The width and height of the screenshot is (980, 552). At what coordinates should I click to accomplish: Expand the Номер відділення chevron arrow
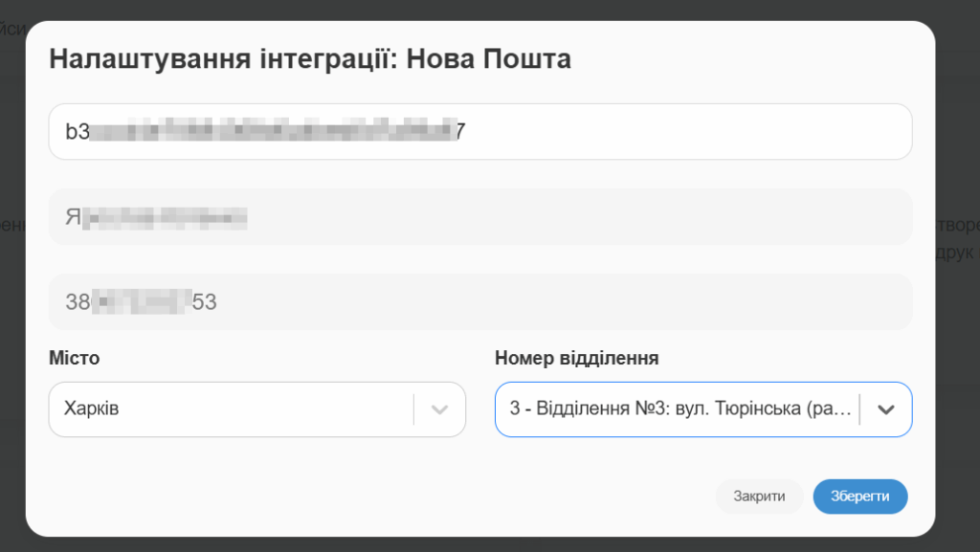(885, 409)
